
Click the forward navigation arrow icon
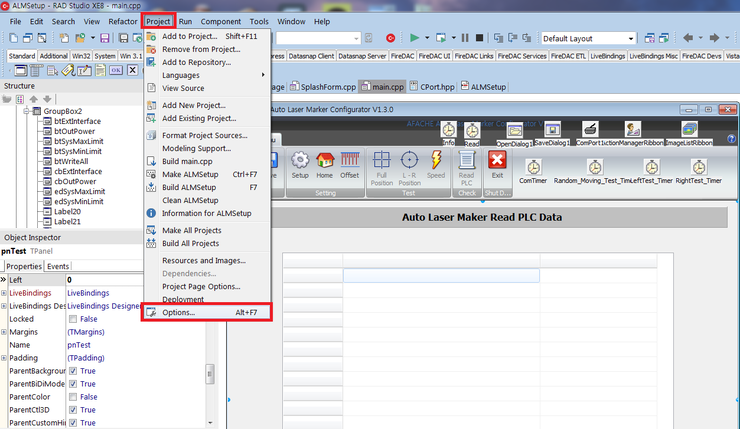pos(714,38)
